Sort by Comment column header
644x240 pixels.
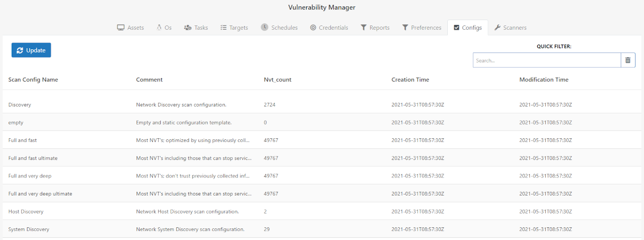[x=149, y=79]
